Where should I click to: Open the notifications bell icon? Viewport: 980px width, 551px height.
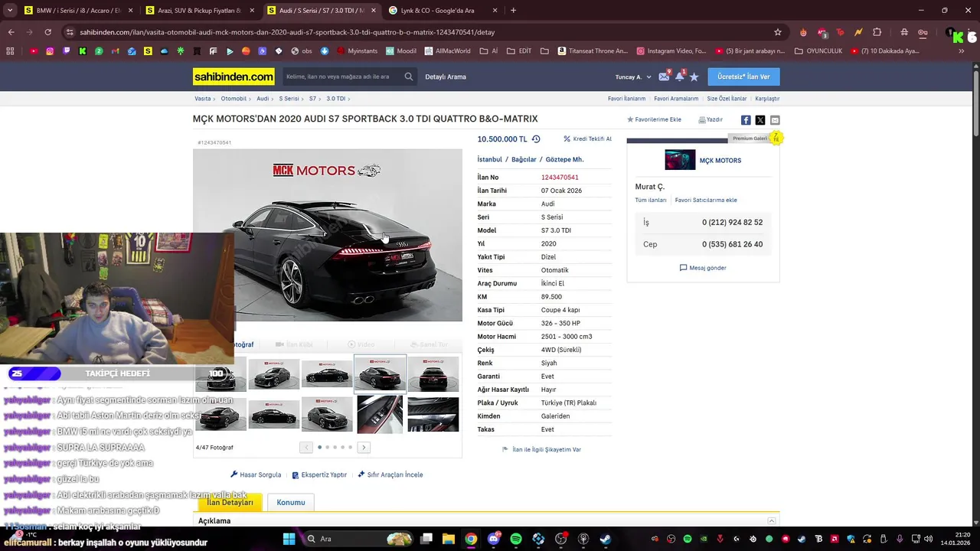(x=679, y=77)
